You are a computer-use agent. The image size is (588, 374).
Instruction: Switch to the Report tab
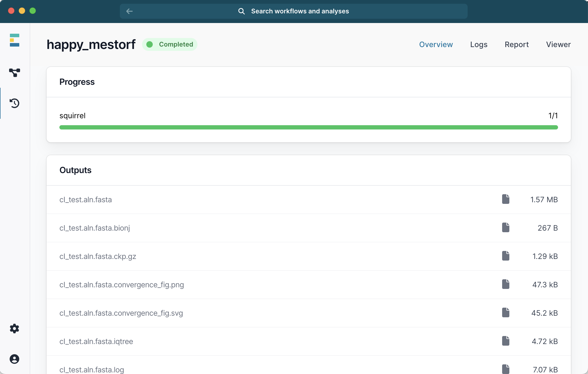tap(517, 44)
